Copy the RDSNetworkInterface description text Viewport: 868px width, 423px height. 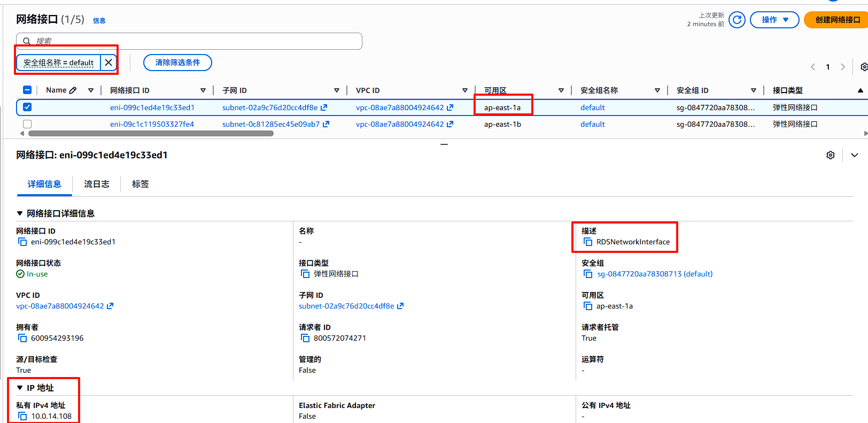click(588, 242)
